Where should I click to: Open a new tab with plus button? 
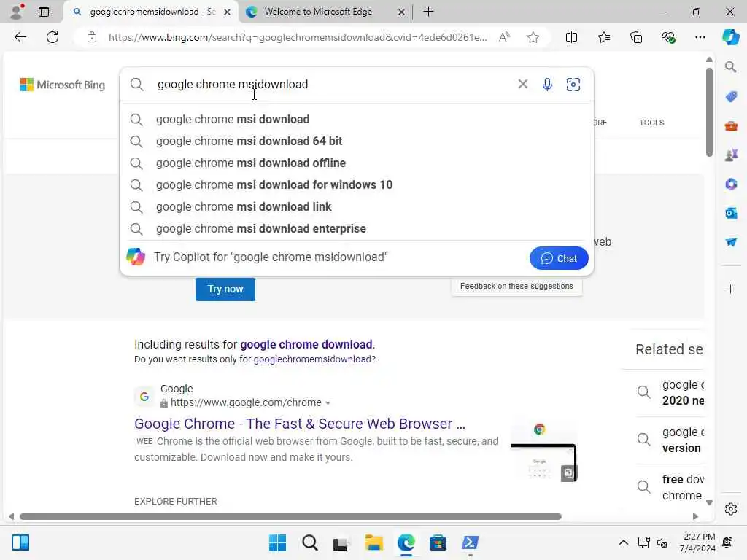(x=428, y=12)
